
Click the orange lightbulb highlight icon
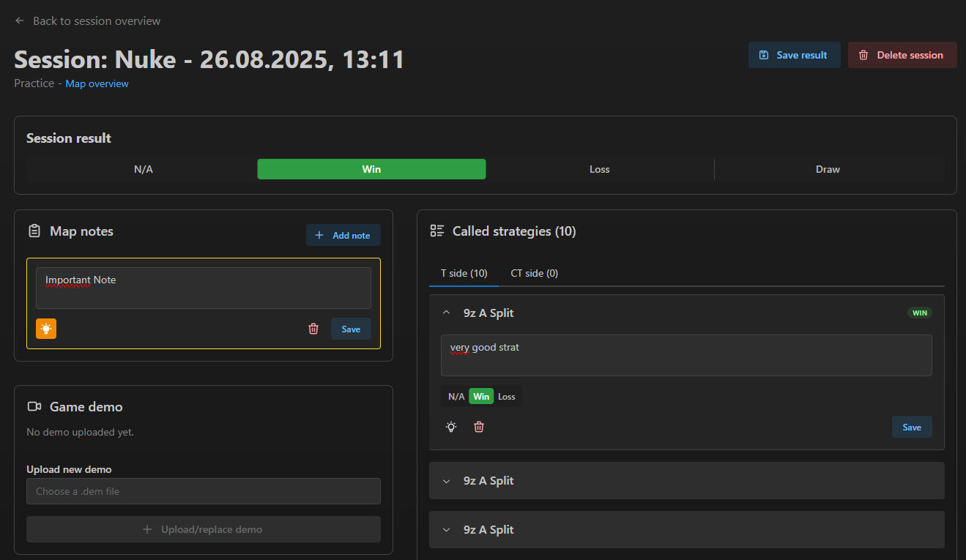46,329
